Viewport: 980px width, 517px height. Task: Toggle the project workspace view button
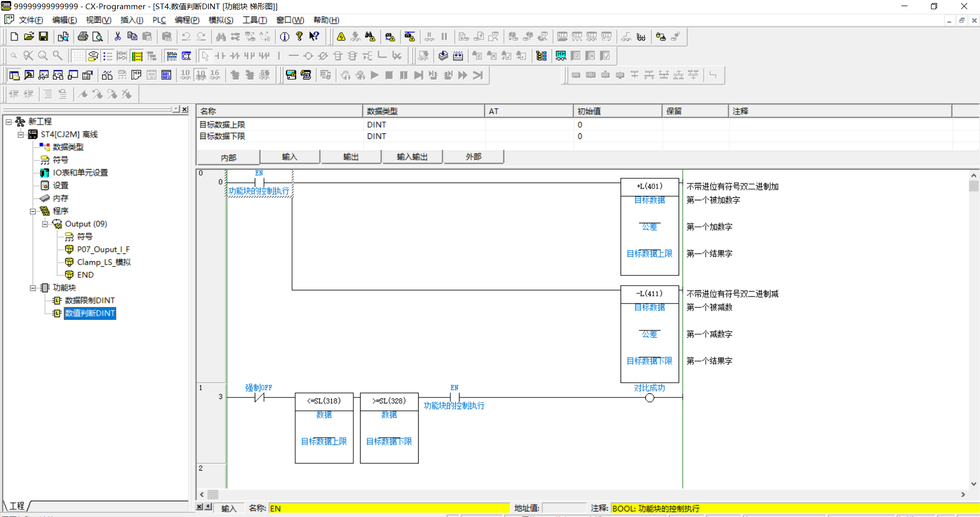pos(14,75)
